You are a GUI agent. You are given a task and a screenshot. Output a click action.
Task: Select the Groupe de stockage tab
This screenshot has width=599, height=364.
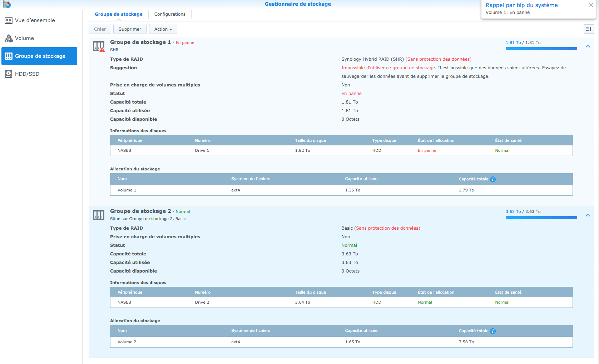point(118,14)
